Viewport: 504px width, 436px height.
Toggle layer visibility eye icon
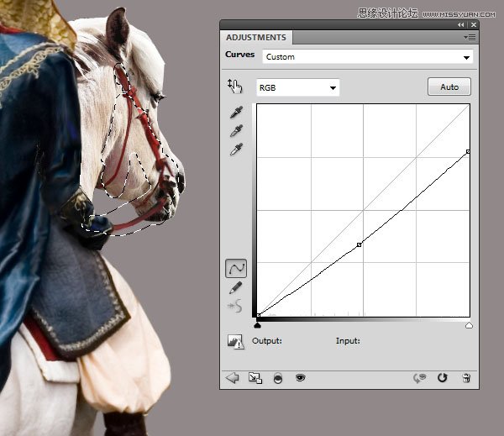(x=300, y=377)
